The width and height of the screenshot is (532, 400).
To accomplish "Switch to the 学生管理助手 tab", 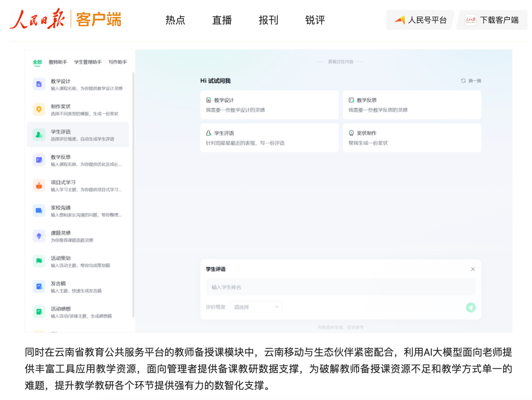I will [x=88, y=62].
